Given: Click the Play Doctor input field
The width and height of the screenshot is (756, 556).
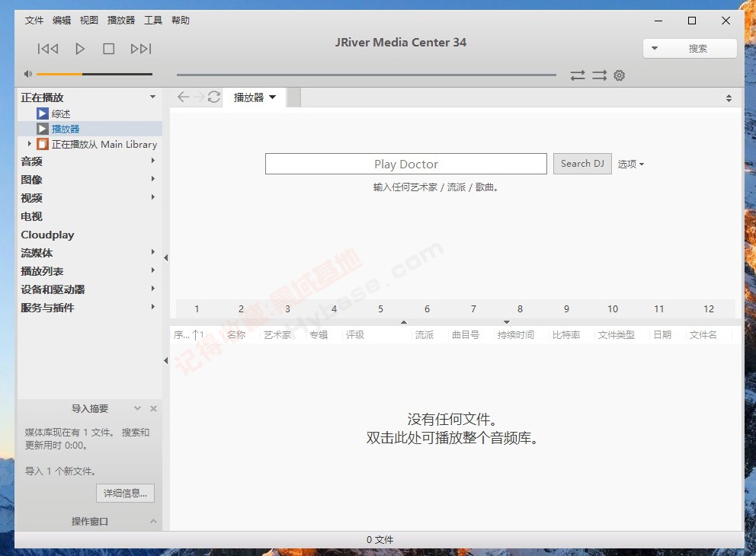Looking at the screenshot, I should 406,164.
